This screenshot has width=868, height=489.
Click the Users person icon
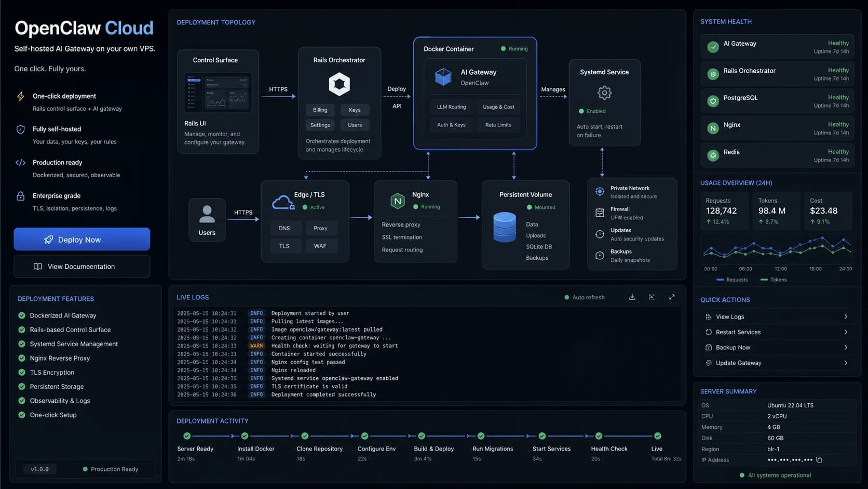tap(207, 214)
